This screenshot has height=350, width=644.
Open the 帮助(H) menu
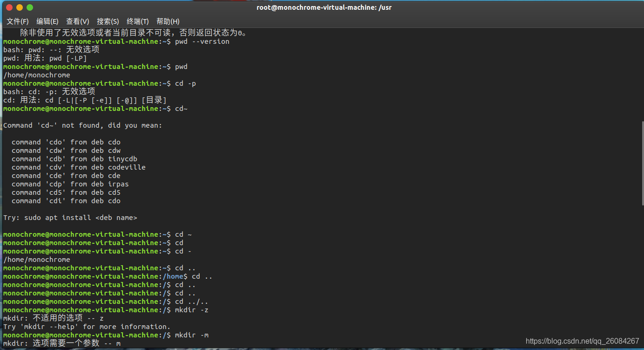coord(168,21)
